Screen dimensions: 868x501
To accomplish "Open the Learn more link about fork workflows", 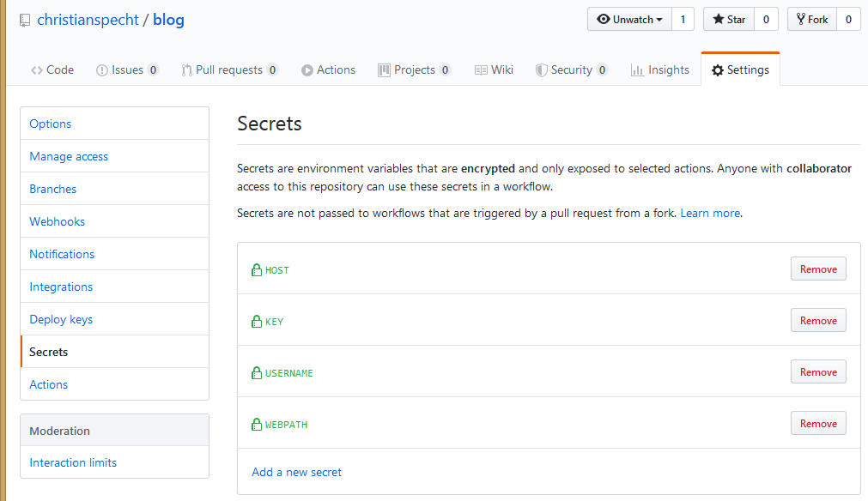I will [x=710, y=213].
